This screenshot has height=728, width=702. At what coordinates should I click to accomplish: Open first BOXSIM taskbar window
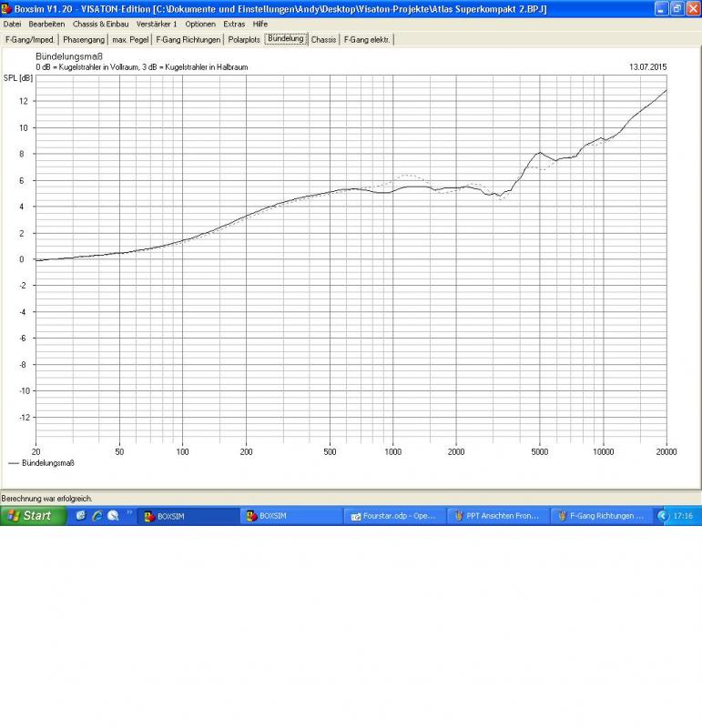click(188, 516)
